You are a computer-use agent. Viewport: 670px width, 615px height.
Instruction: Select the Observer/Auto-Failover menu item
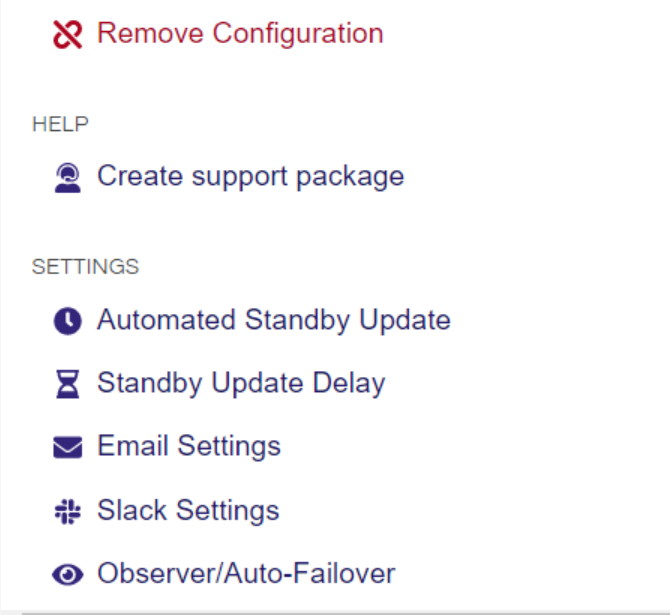[245, 574]
